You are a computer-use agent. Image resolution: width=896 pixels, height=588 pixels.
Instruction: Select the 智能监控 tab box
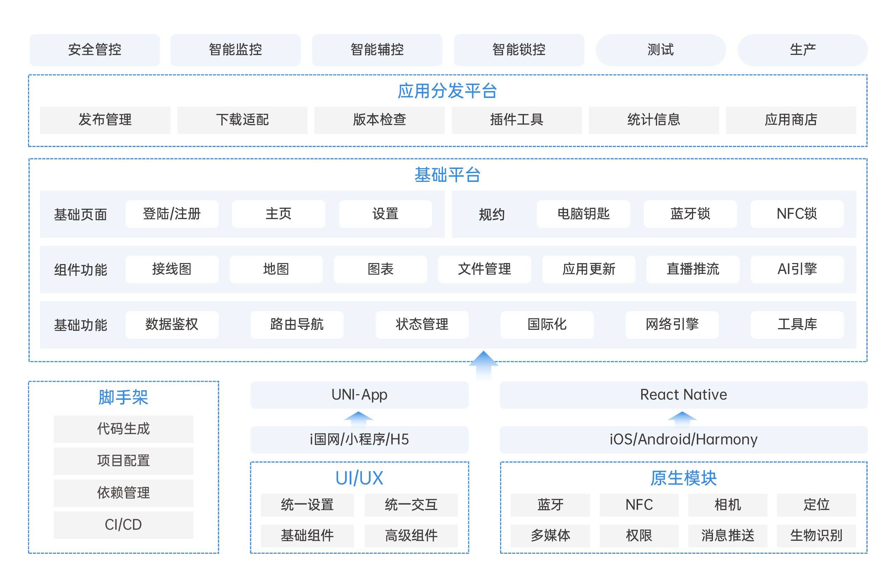click(x=235, y=50)
